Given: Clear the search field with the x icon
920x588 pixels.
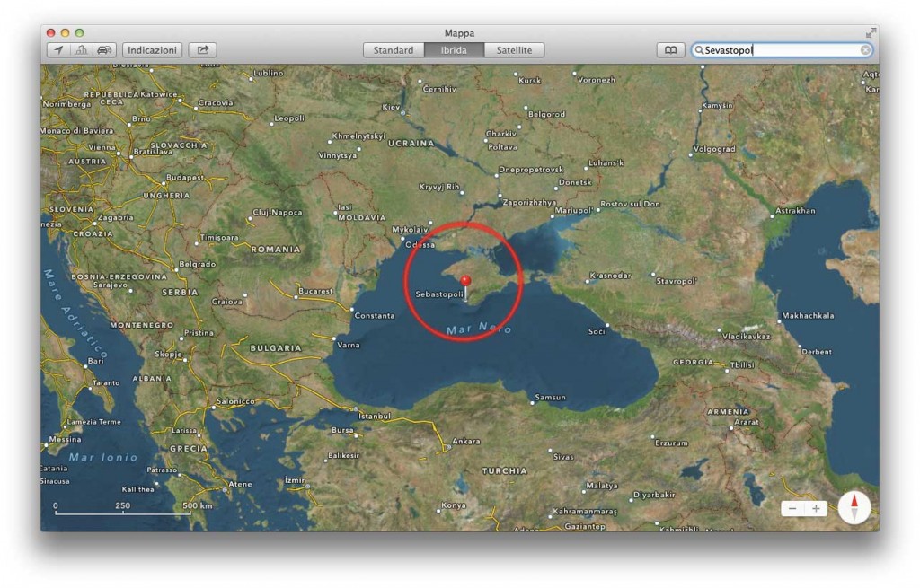Looking at the screenshot, I should pyautogui.click(x=865, y=50).
